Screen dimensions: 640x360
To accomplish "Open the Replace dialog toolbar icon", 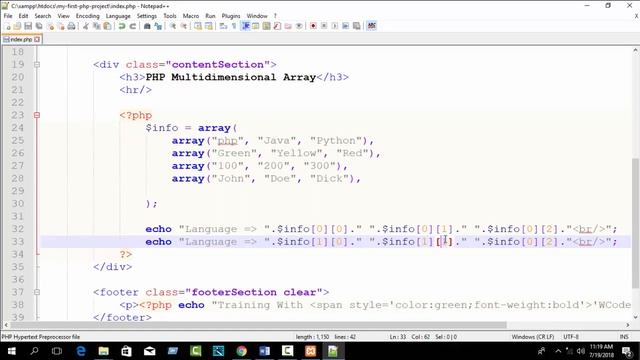I will coord(158,26).
